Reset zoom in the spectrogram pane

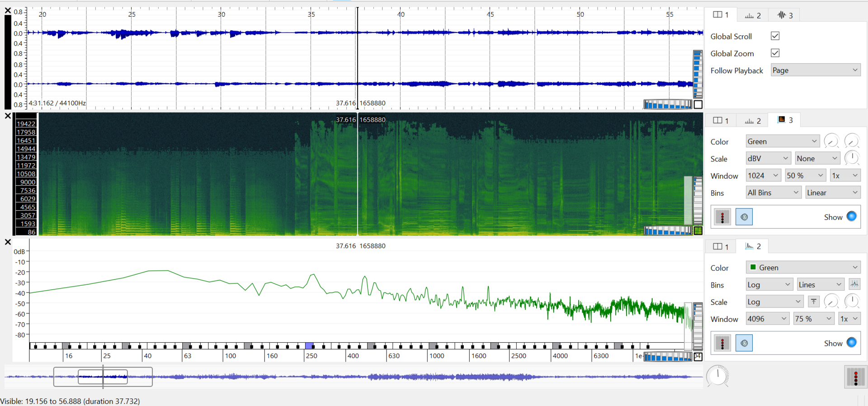[698, 231]
